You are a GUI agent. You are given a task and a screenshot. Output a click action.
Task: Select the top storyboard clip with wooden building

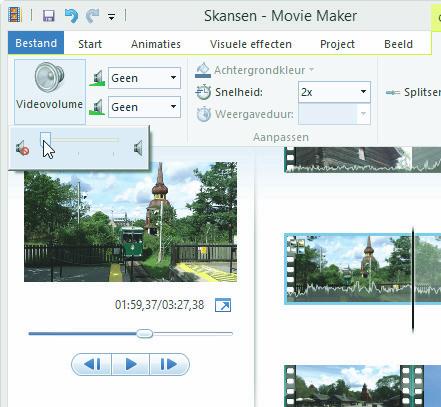pos(363,159)
